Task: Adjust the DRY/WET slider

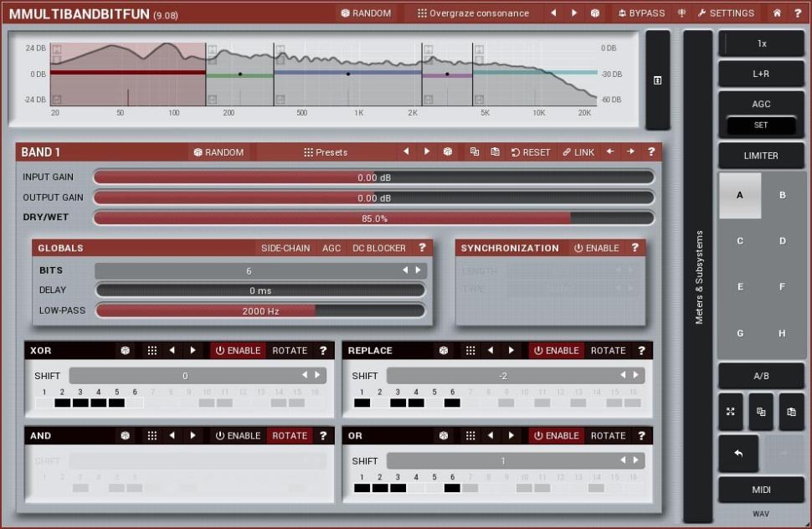Action: click(x=373, y=218)
